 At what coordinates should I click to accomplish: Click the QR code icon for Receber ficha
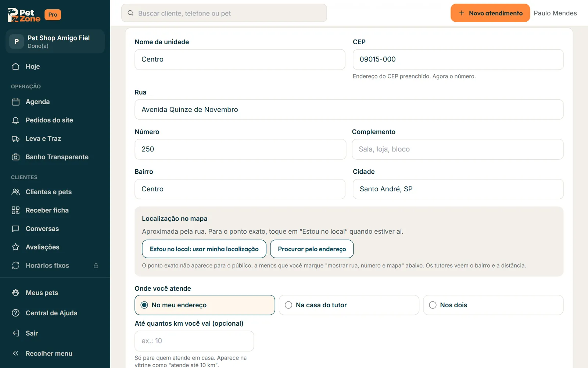tap(15, 210)
